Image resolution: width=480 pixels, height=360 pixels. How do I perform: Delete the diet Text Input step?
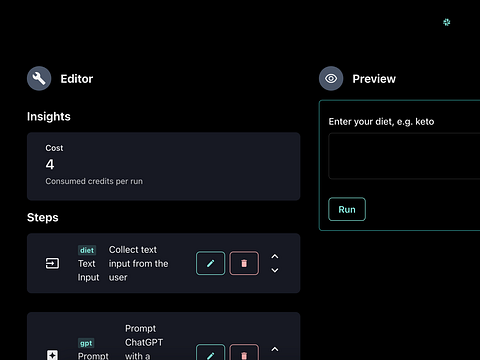(244, 263)
